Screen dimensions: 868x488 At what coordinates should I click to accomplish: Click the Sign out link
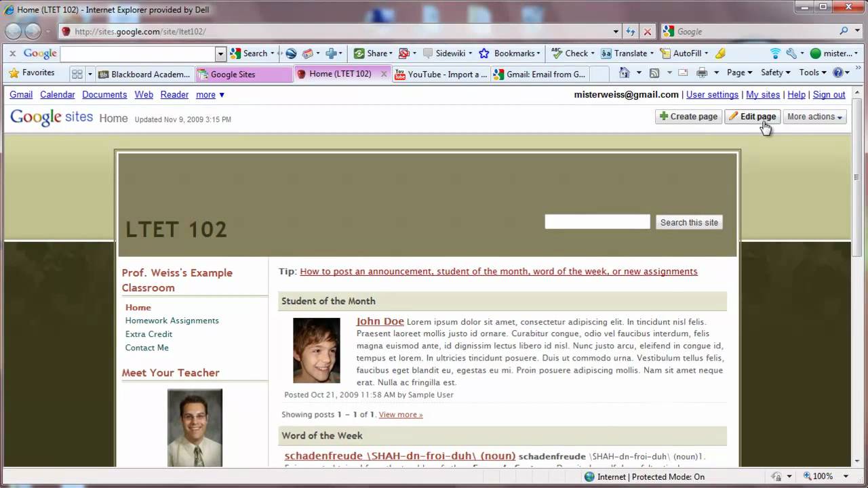(829, 95)
